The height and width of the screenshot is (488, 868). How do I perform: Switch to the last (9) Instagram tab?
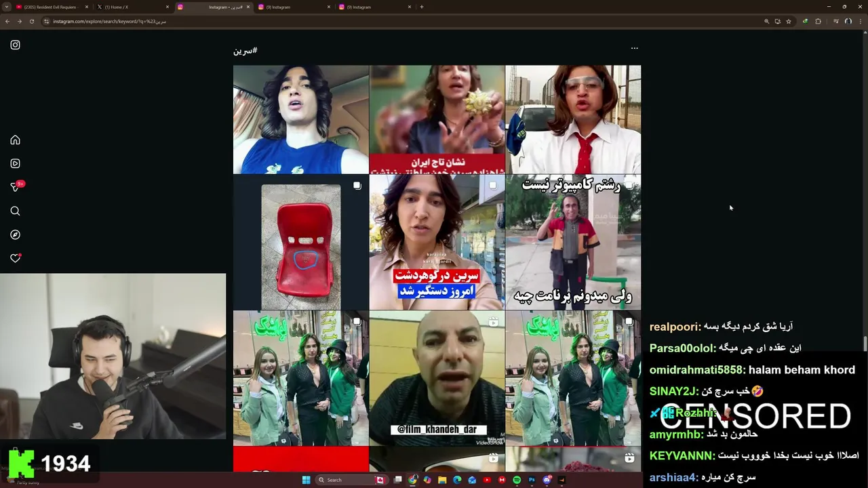pyautogui.click(x=374, y=7)
